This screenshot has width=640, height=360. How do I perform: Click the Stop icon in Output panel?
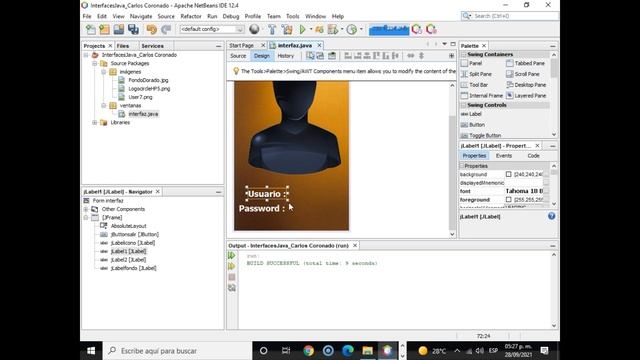tap(232, 277)
